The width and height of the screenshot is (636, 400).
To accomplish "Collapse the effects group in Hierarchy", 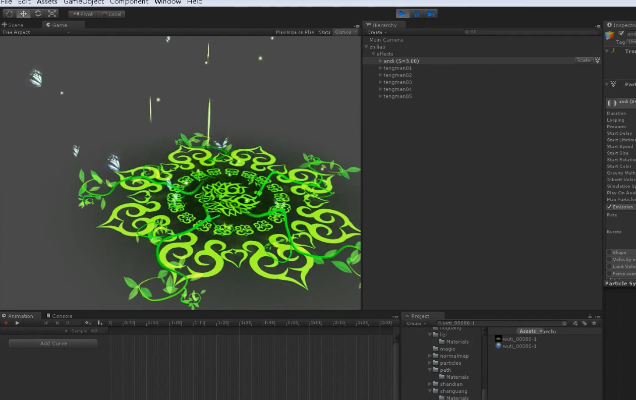I will point(374,53).
